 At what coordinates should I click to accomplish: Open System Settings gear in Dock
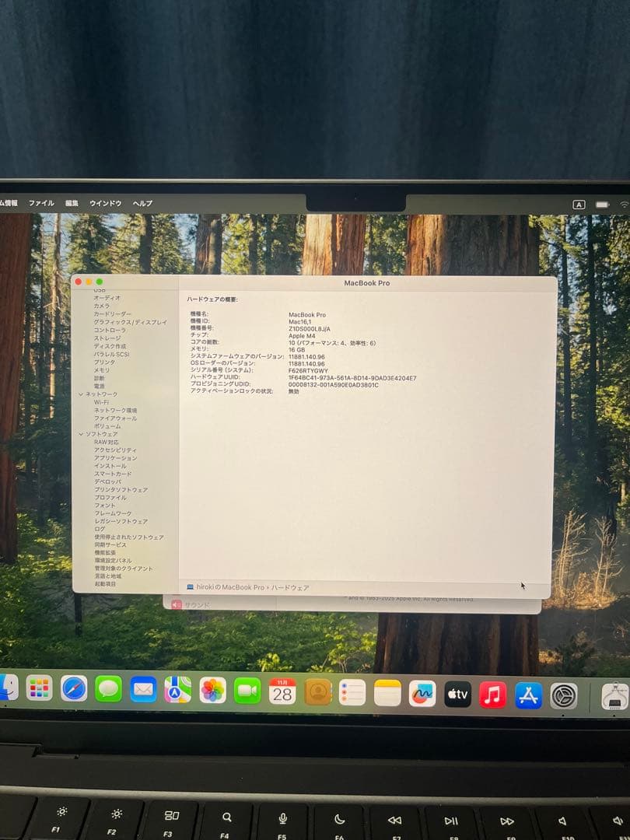tap(564, 696)
